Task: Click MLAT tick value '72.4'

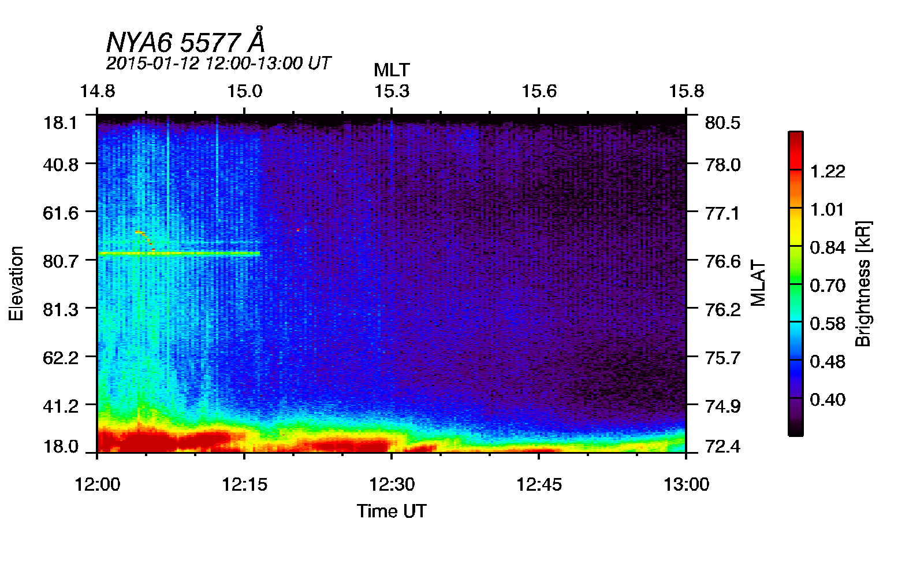Action: pos(723,446)
